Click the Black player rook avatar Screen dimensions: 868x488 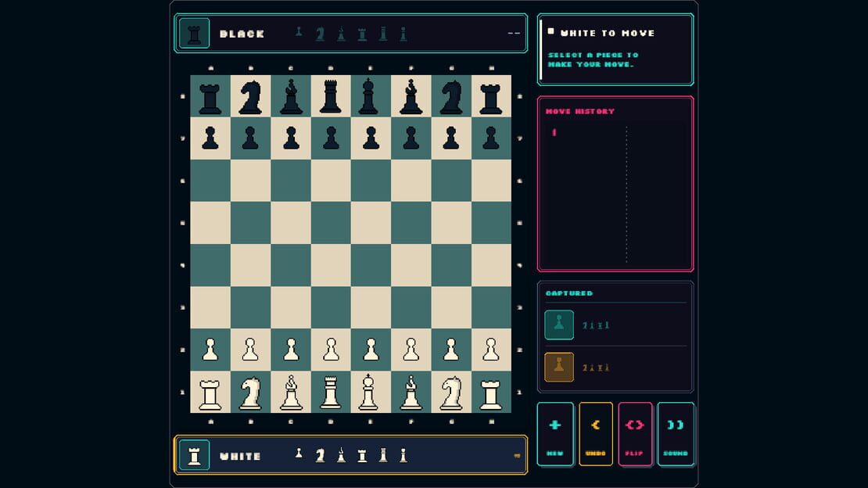click(x=194, y=33)
